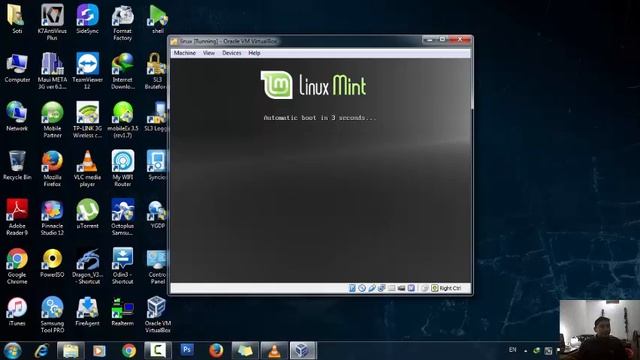Select the Recycle Bin desktop icon
The height and width of the screenshot is (360, 640).
[17, 165]
